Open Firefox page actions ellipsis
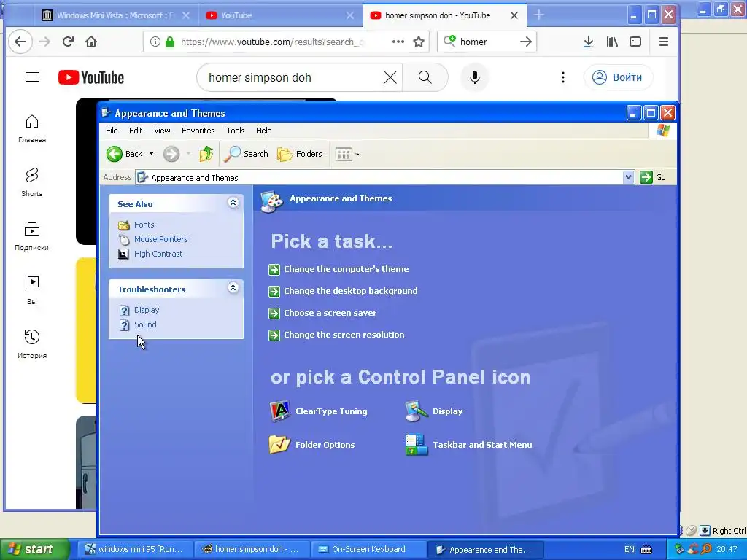This screenshot has width=747, height=560. (398, 42)
